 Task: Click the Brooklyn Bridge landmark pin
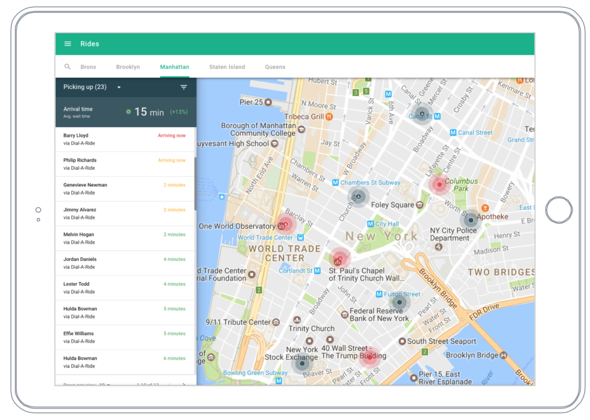point(503,355)
